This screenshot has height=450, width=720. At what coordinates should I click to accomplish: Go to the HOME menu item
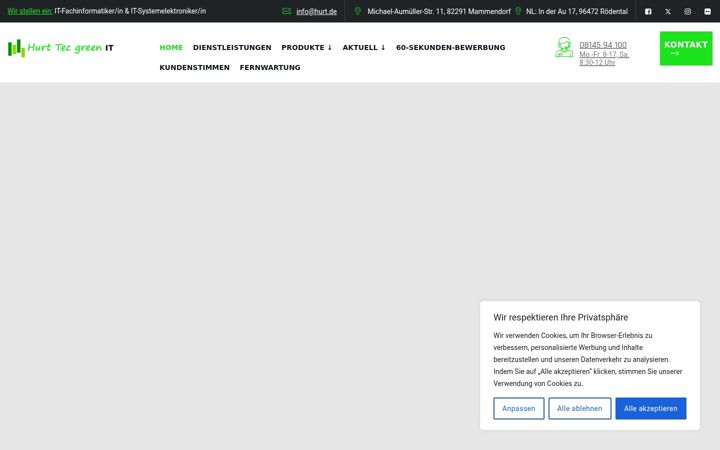pyautogui.click(x=171, y=47)
